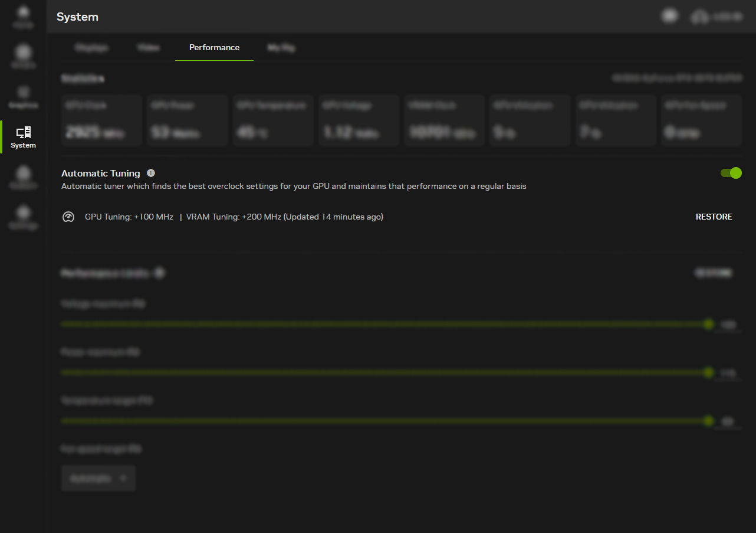Turn off the Automatic Tuning switch
The image size is (756, 533).
tap(731, 173)
